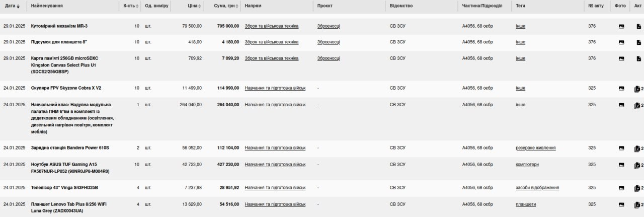This screenshot has width=644, height=217.
Task: Open the комп'ютери tag link
Action: tap(526, 165)
